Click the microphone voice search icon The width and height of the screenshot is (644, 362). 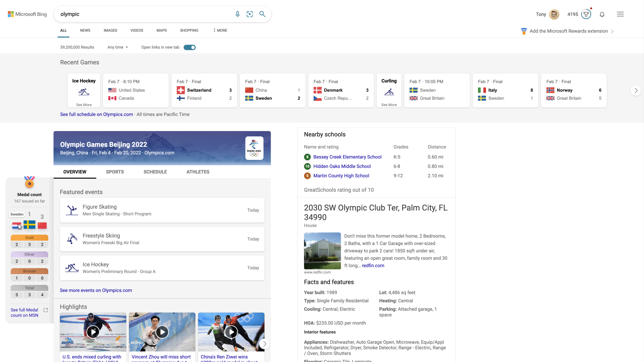[237, 14]
